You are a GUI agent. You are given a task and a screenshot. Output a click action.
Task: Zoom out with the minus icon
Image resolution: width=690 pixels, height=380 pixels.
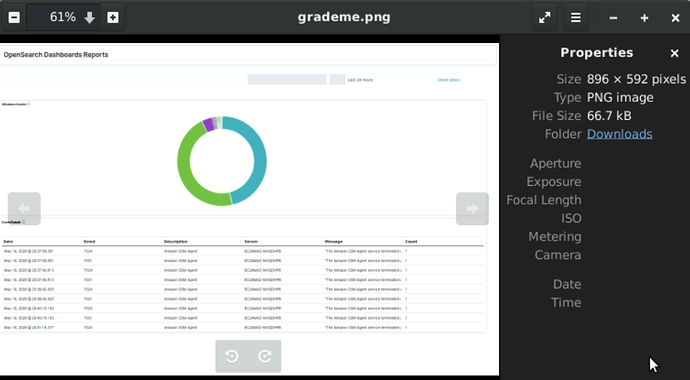[x=14, y=18]
